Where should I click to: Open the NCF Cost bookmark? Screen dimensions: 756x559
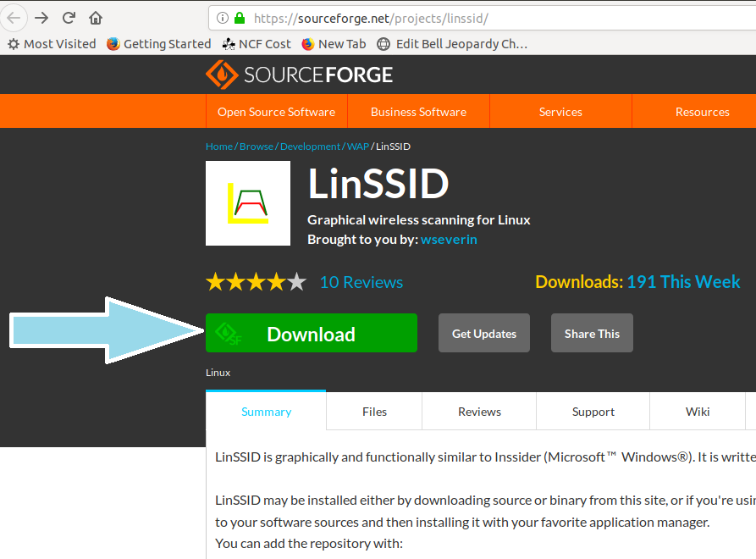pyautogui.click(x=257, y=44)
